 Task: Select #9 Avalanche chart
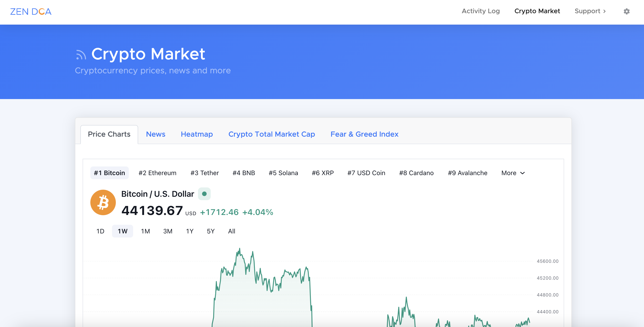click(x=467, y=173)
